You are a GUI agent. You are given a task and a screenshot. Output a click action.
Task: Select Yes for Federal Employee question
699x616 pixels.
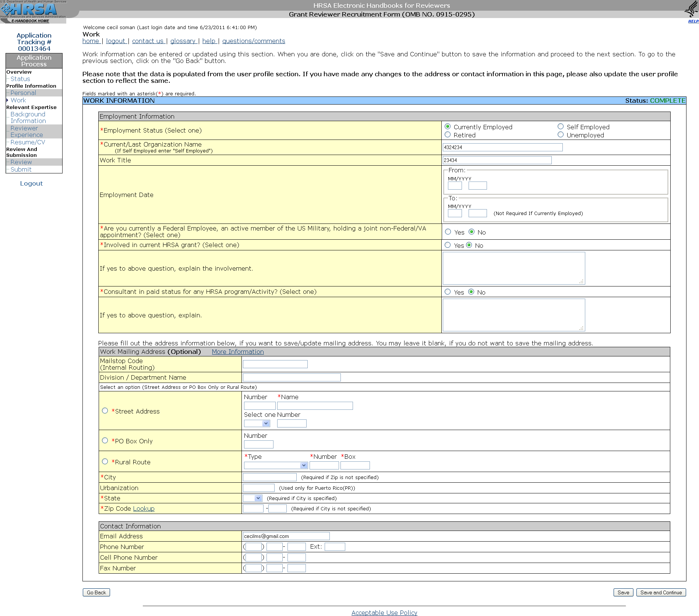pos(448,232)
